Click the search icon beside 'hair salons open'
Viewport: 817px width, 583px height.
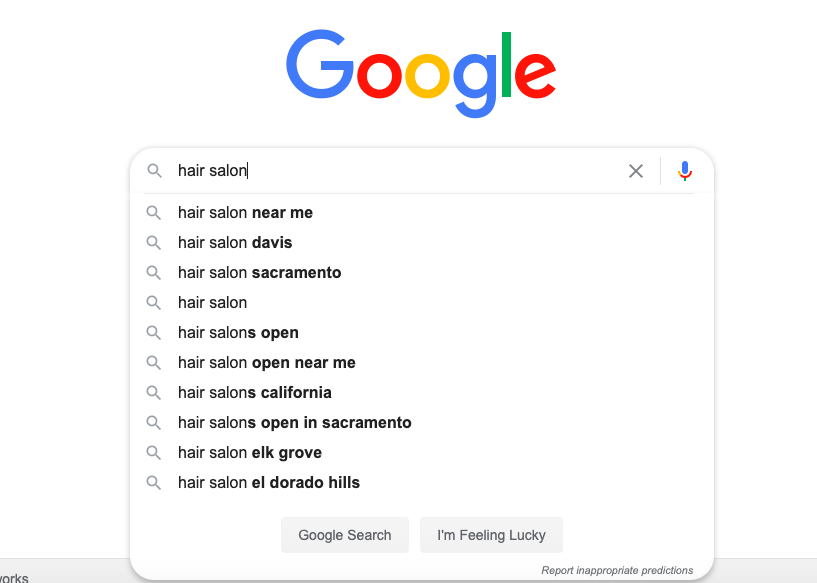point(154,332)
